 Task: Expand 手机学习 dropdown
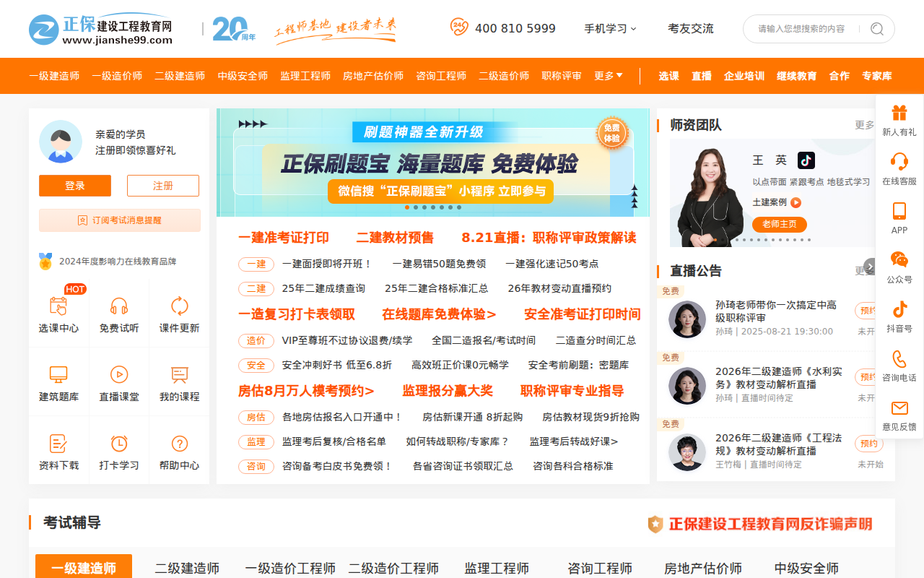pos(611,29)
